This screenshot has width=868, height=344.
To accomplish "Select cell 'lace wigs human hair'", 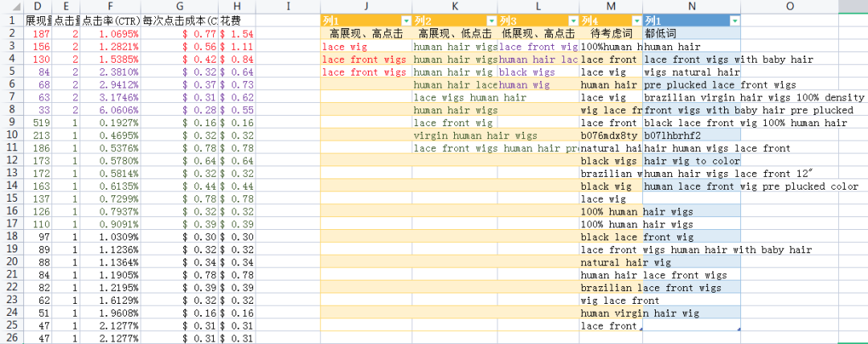I will click(455, 97).
